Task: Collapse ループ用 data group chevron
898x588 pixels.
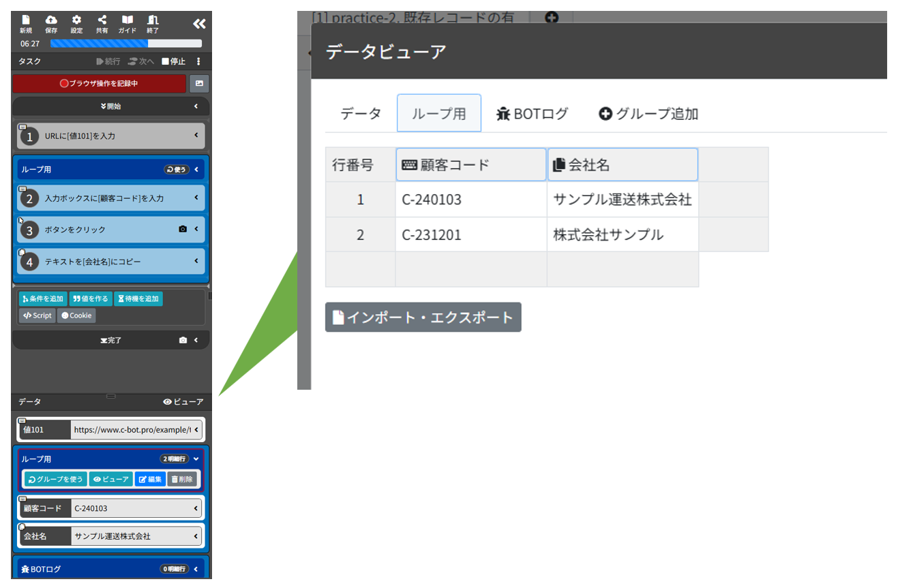Action: [x=196, y=459]
